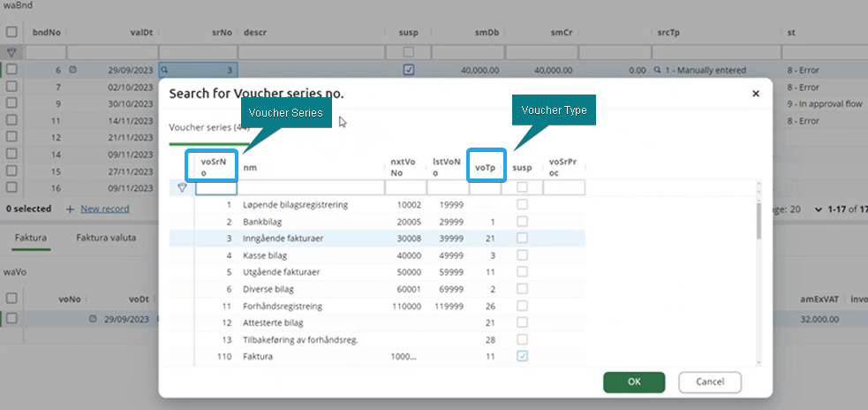Toggle the susp checkbox for the Faktura row
Screen dimensions: 868x410
tap(522, 356)
